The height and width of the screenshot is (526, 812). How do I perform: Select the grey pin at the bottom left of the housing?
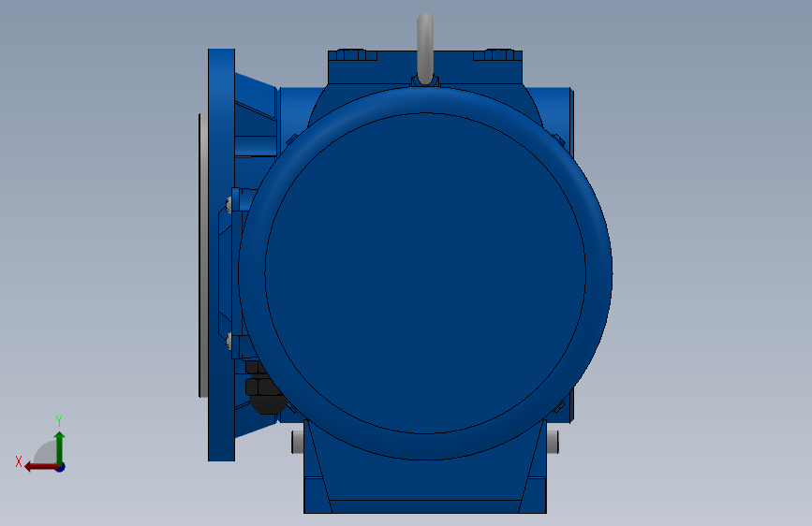pos(298,442)
